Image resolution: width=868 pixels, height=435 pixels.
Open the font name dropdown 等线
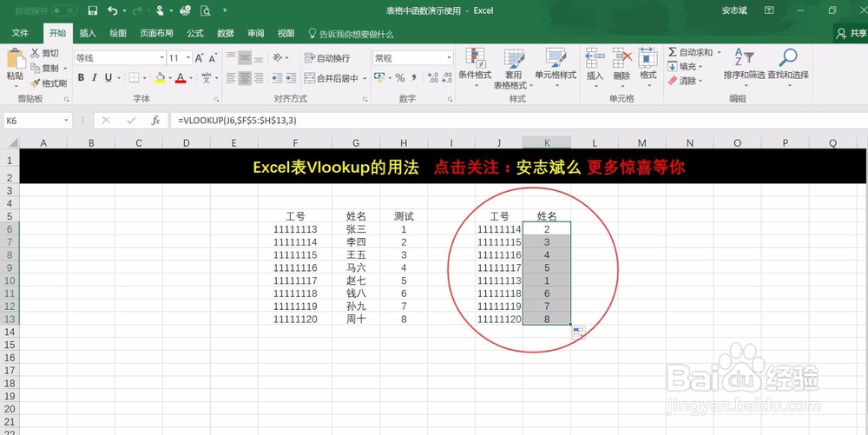(162, 58)
